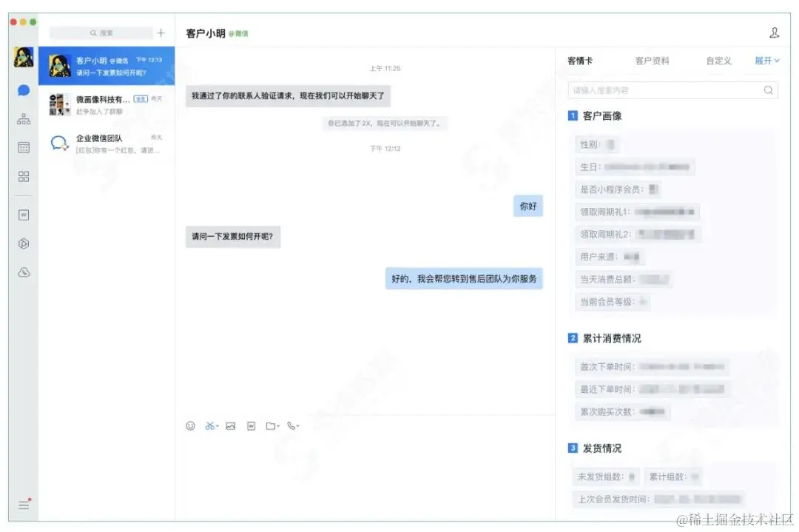Open the cloud drive icon in sidebar
The height and width of the screenshot is (532, 799).
pos(22,272)
